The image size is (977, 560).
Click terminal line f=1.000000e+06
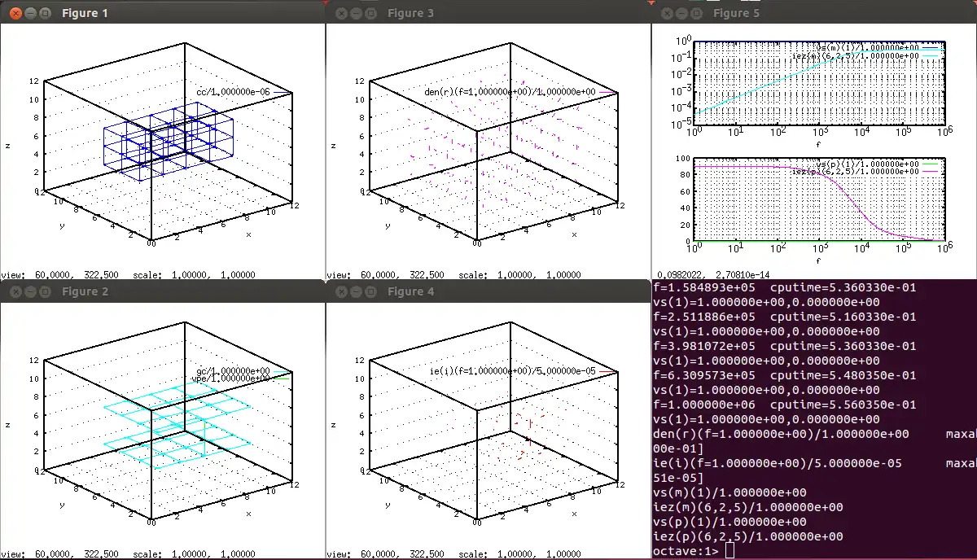coord(785,405)
